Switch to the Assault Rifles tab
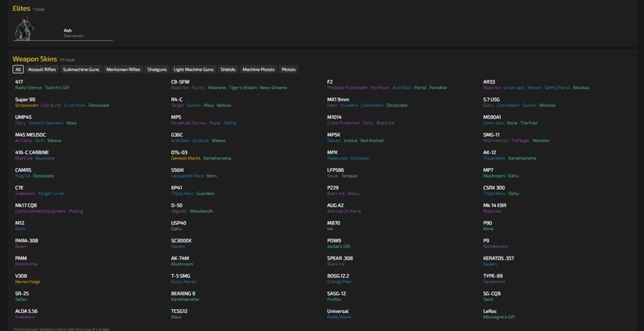The image size is (644, 331). click(x=43, y=69)
